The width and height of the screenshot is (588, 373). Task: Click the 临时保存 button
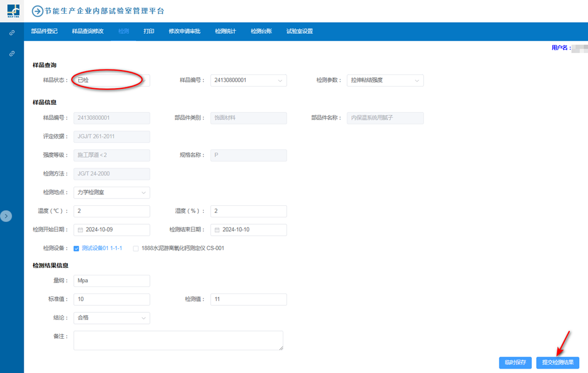point(515,363)
